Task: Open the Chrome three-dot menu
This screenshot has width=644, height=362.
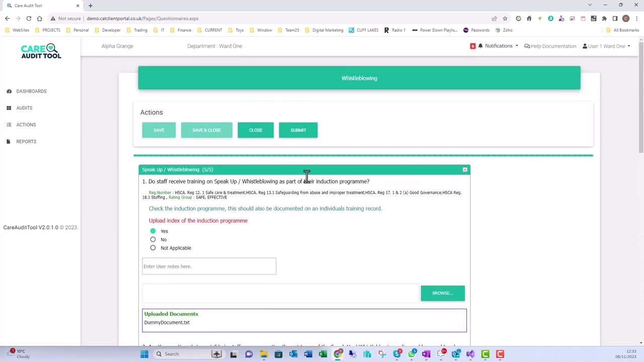Action: 636,19
